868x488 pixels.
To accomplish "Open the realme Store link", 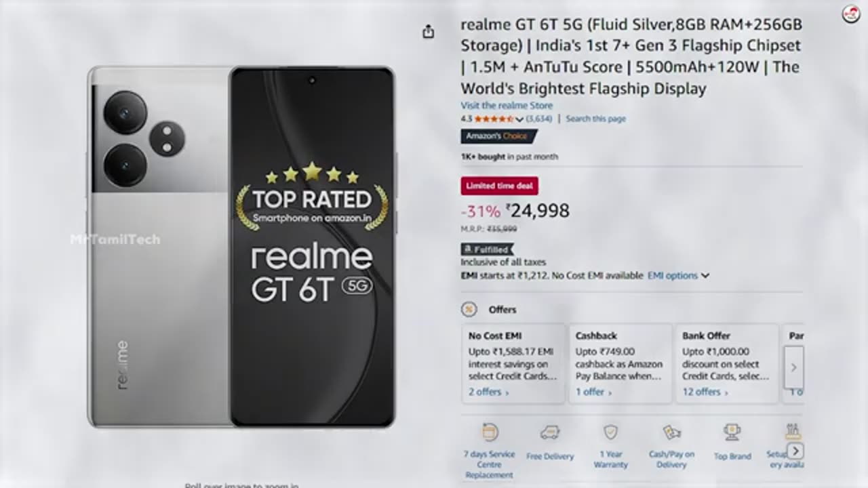I will 507,106.
